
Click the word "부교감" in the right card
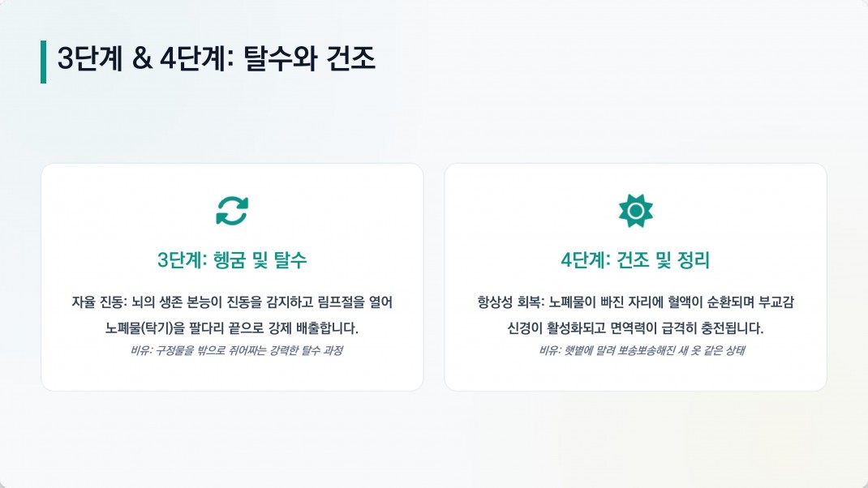(776, 302)
